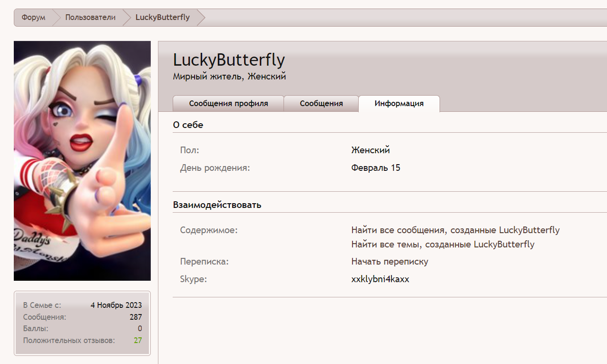607x364 pixels.
Task: Click the В Семье с label
Action: [42, 305]
